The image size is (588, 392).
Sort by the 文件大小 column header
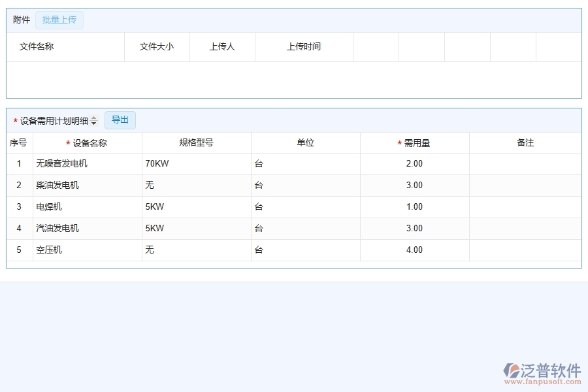[x=157, y=46]
